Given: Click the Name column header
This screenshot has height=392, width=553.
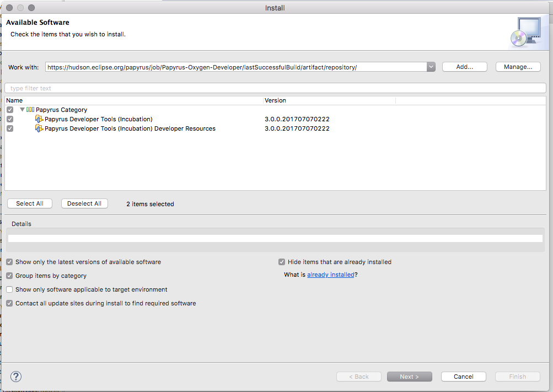Looking at the screenshot, I should pos(134,100).
